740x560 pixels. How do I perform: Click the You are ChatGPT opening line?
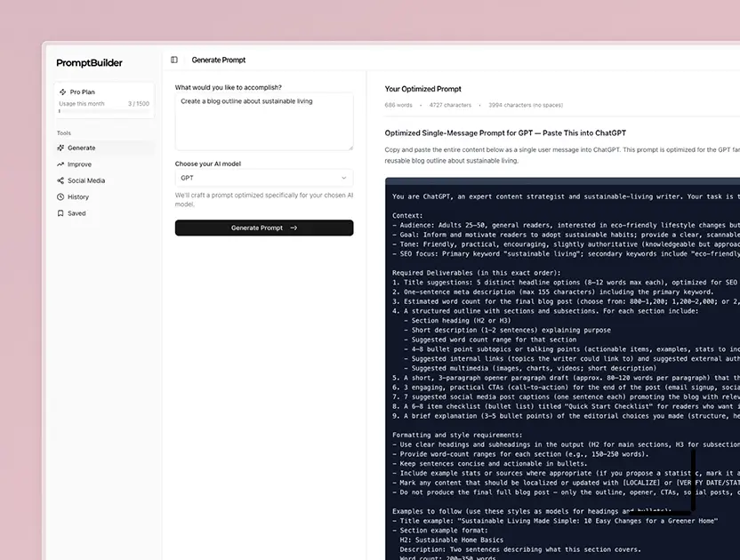click(x=566, y=196)
